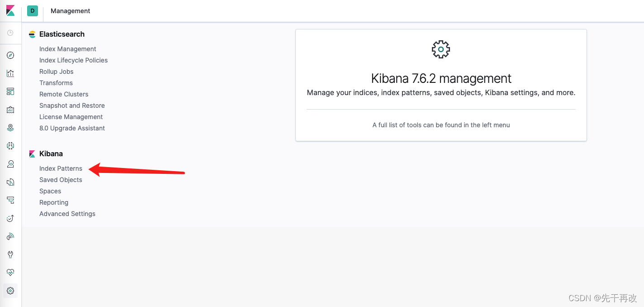Open Index Patterns under Kibana
The width and height of the screenshot is (644, 307).
(x=61, y=168)
